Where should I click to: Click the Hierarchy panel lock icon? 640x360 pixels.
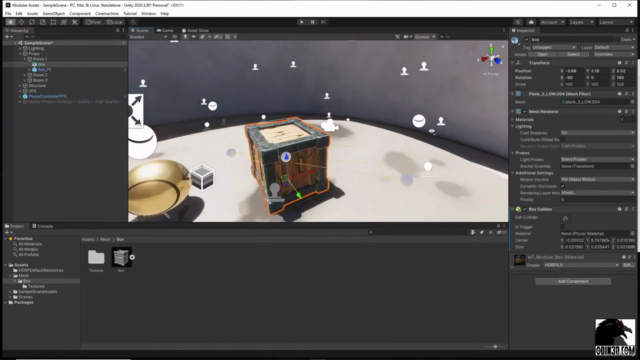click(x=118, y=30)
